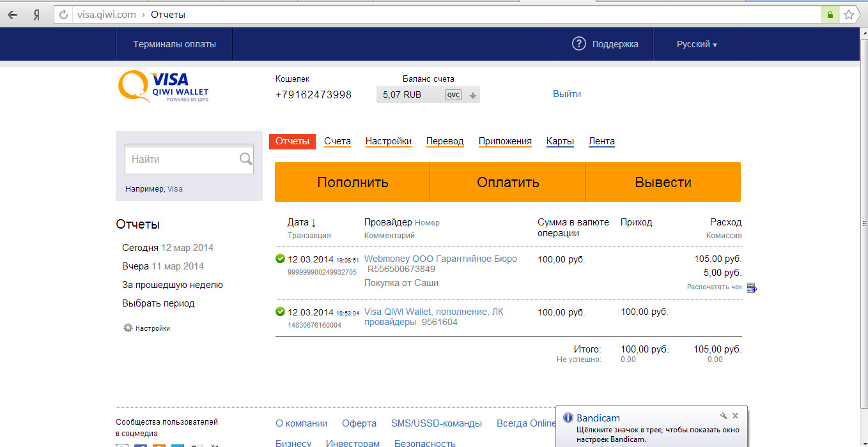Click account number R556500673849
The image size is (868, 447).
(401, 269)
